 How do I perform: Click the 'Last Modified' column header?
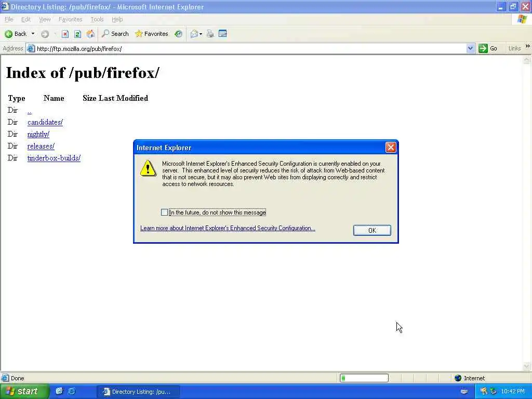coord(123,98)
